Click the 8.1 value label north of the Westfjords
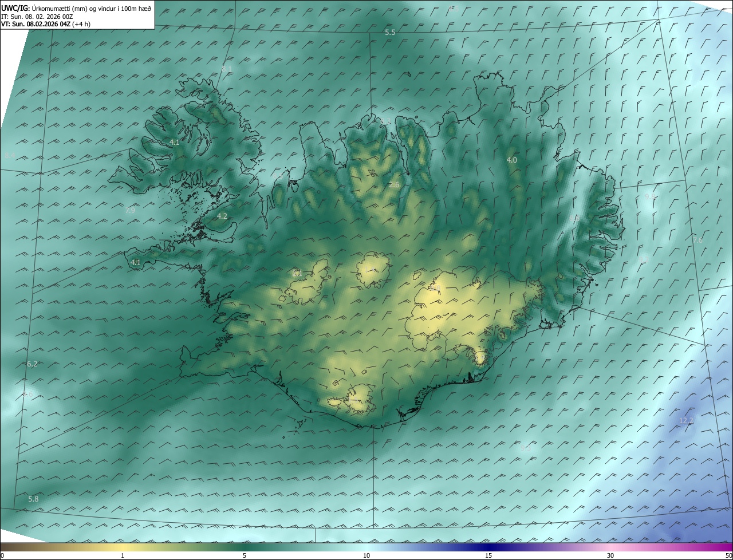The image size is (733, 560). coord(227,69)
